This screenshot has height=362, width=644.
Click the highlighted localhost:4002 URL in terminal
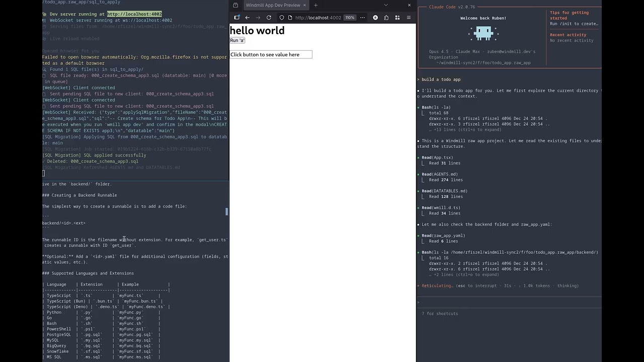pos(134,14)
